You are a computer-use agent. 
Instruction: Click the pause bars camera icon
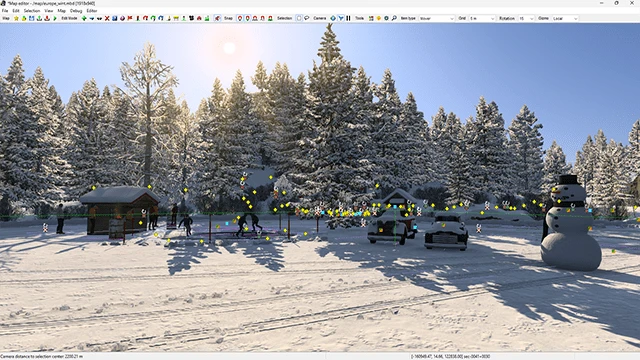pyautogui.click(x=348, y=18)
